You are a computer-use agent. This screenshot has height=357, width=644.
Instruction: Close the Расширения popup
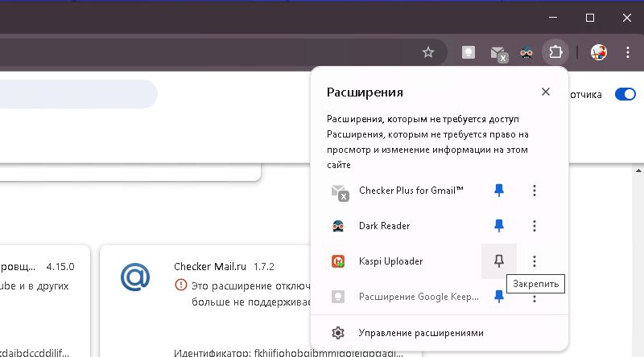(546, 92)
